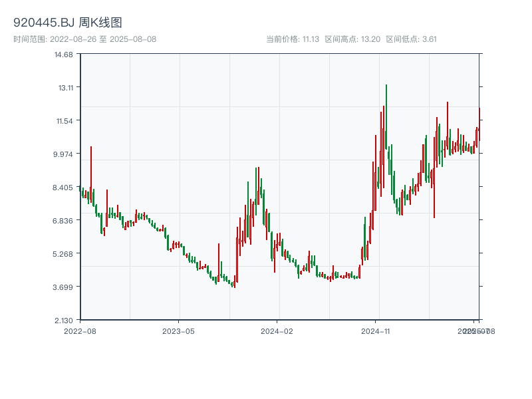The image size is (532, 399).
Task: Click the y-axis label 8.405
Action: 63,188
